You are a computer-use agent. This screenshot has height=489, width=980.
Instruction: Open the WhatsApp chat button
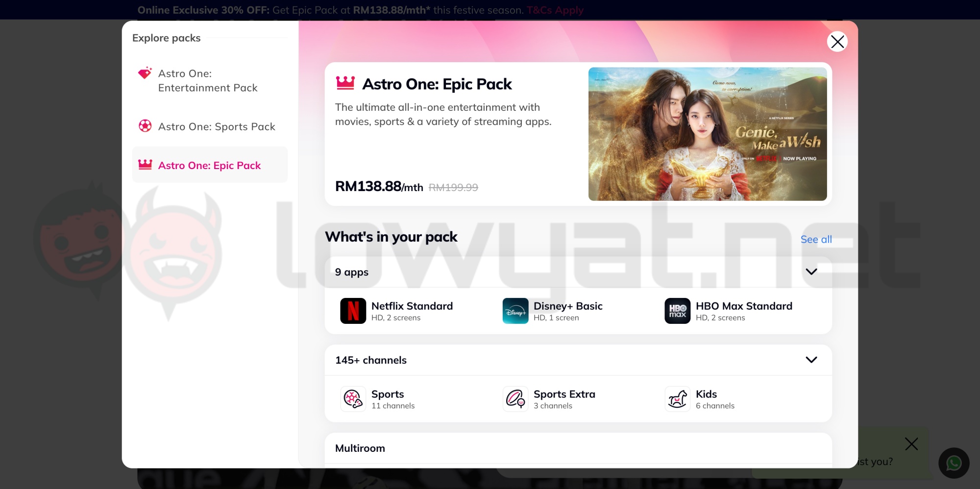click(954, 463)
